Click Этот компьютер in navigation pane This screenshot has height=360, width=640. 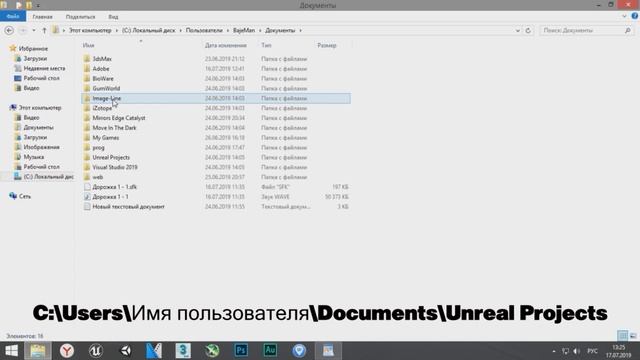click(40, 108)
